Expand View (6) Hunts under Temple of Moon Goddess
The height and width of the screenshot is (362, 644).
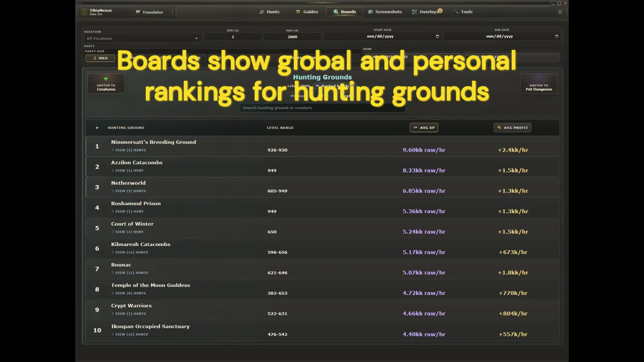[129, 293]
